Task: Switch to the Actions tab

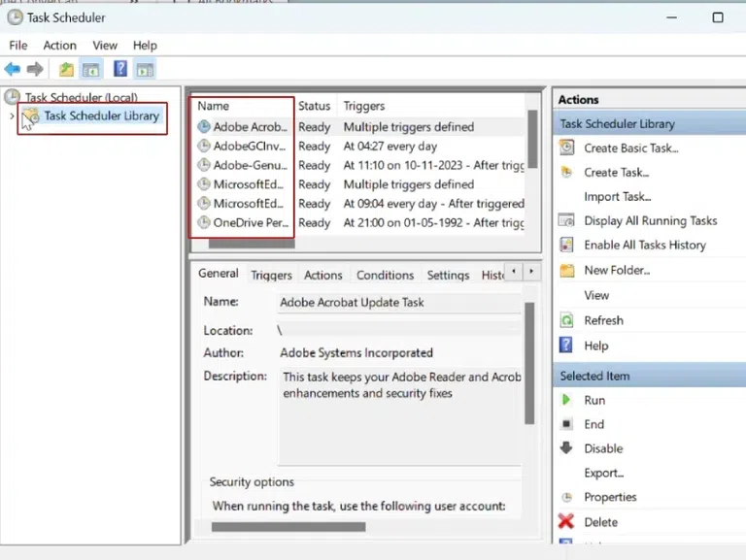Action: tap(323, 276)
